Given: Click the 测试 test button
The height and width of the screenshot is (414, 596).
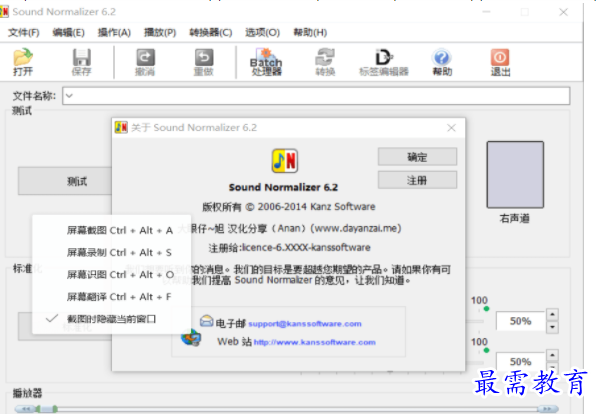Looking at the screenshot, I should pyautogui.click(x=65, y=181).
